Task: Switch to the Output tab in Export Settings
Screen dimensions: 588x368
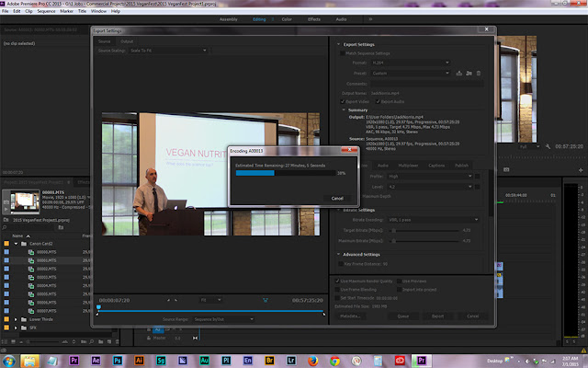Action: 127,41
